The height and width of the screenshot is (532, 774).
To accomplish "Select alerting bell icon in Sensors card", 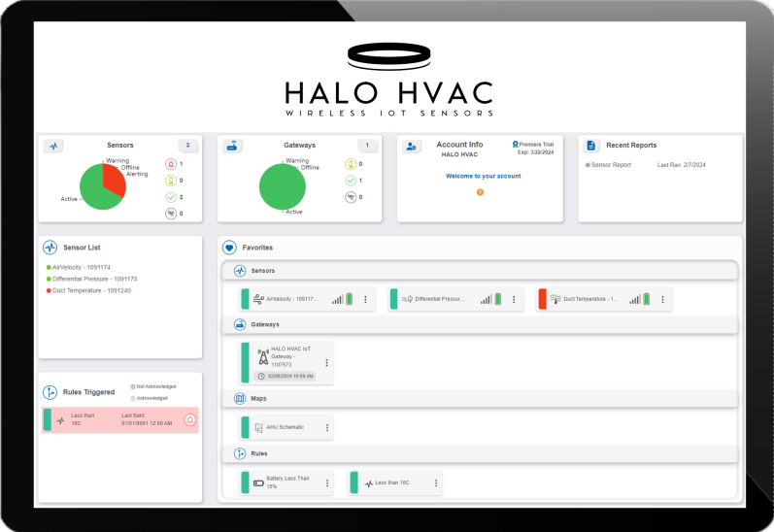I will [x=171, y=164].
